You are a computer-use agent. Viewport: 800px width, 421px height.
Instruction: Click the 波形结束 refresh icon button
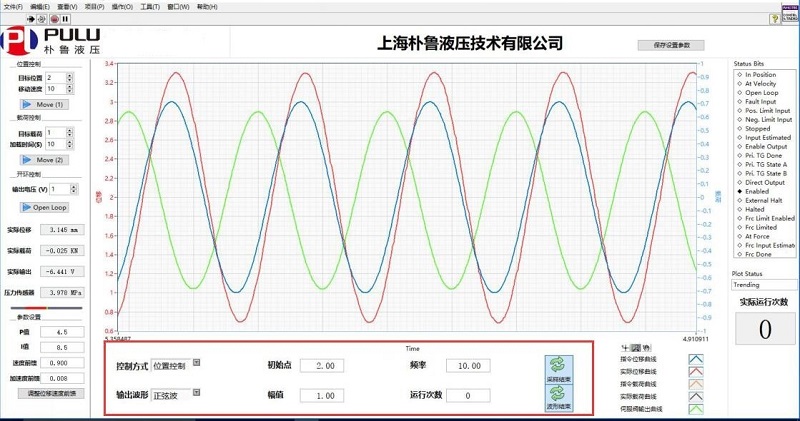tap(558, 398)
